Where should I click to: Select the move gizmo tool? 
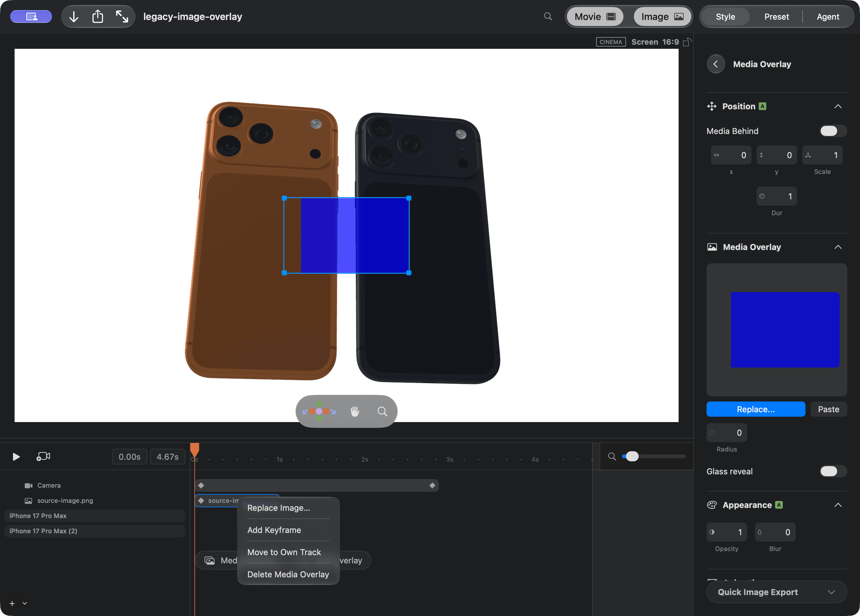coord(319,411)
